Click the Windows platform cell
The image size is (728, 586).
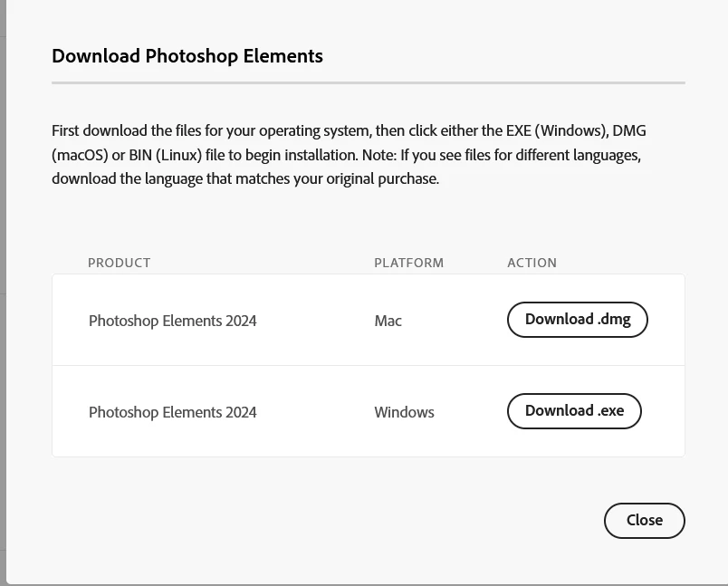click(x=404, y=412)
